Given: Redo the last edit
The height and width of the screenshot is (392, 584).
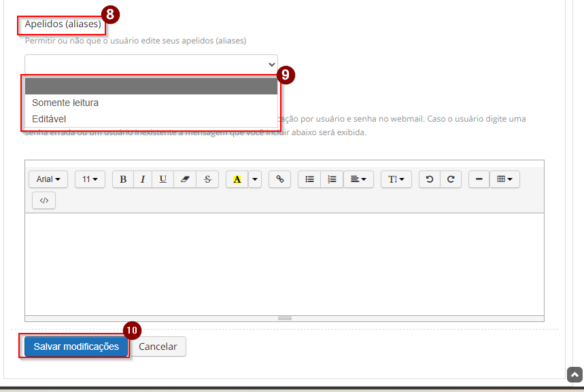Looking at the screenshot, I should click(451, 179).
